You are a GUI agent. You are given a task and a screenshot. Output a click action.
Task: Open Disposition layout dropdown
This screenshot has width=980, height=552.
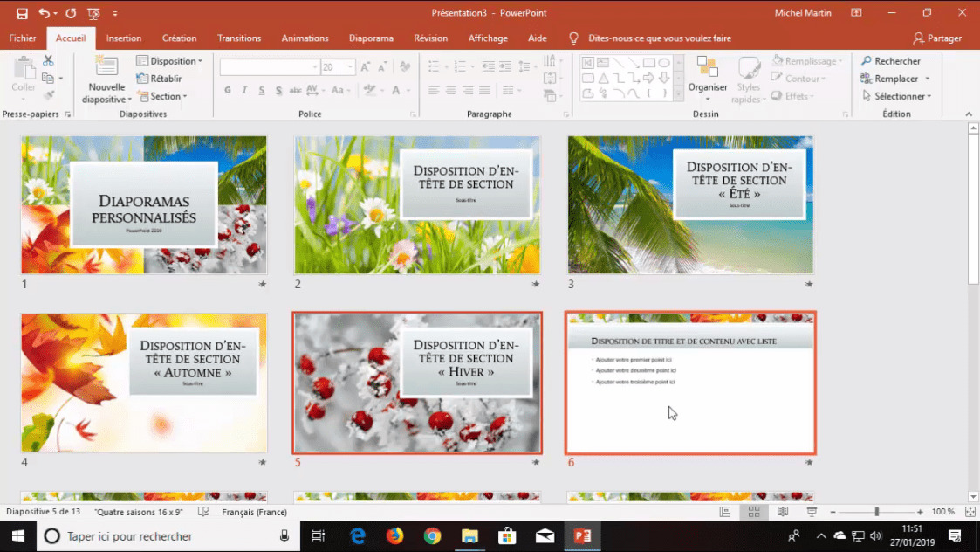coord(169,61)
